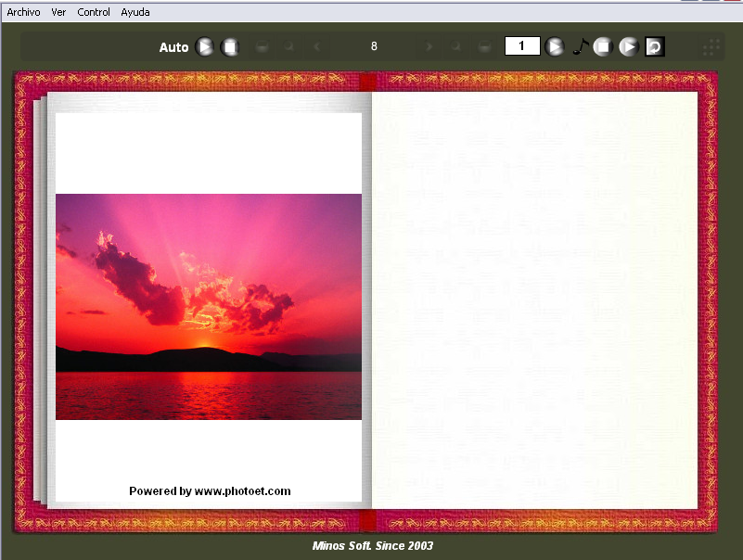
Task: Play the background music
Action: coord(629,47)
